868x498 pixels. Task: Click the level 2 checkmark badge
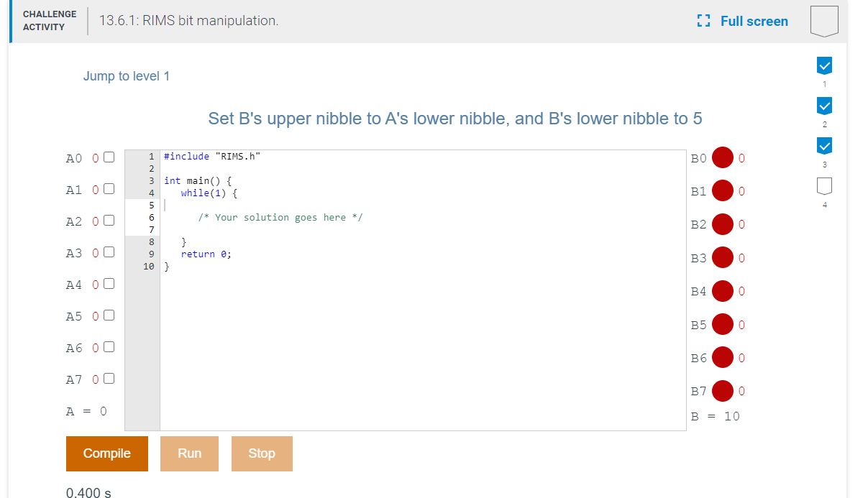[x=824, y=105]
